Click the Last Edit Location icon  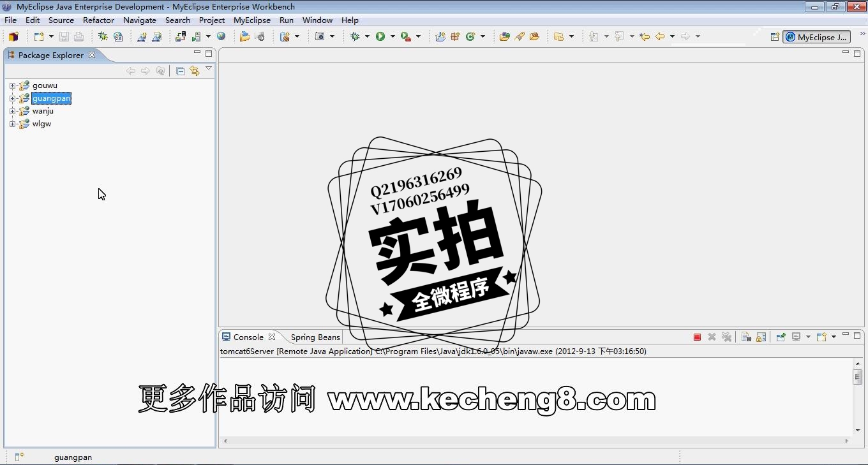click(645, 36)
